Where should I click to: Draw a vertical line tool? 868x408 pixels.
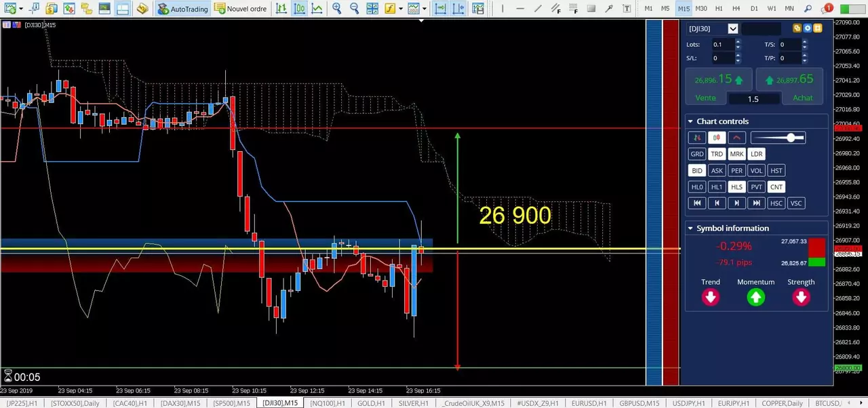(x=502, y=9)
